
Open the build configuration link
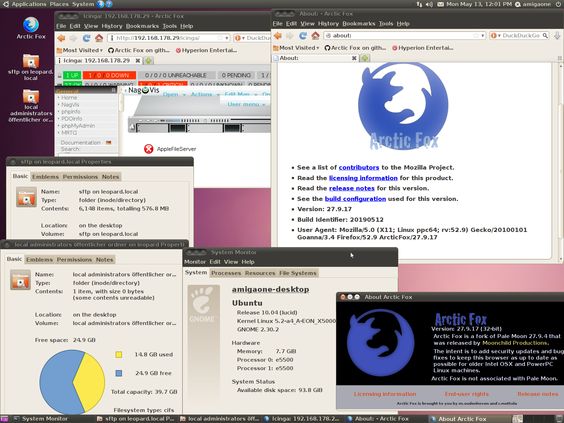click(x=355, y=199)
